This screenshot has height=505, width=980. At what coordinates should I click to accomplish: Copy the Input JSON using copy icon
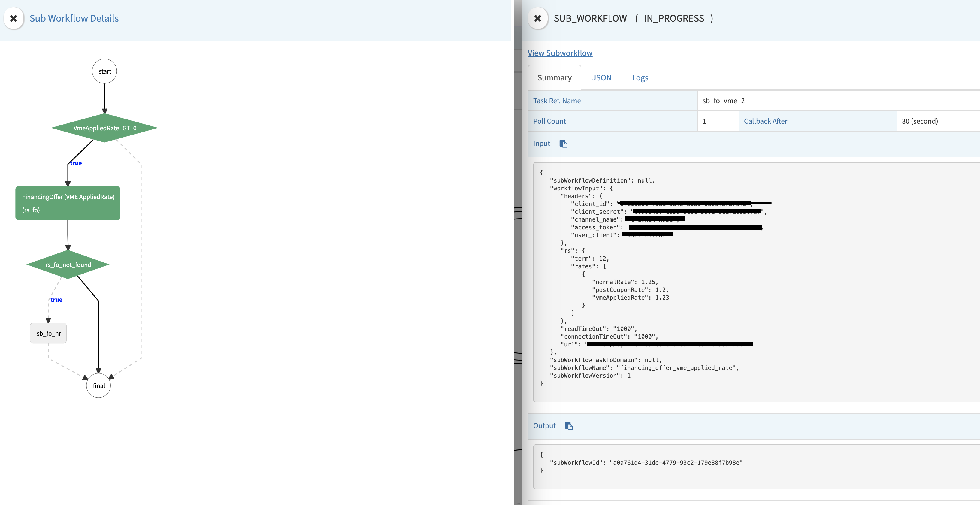click(564, 144)
